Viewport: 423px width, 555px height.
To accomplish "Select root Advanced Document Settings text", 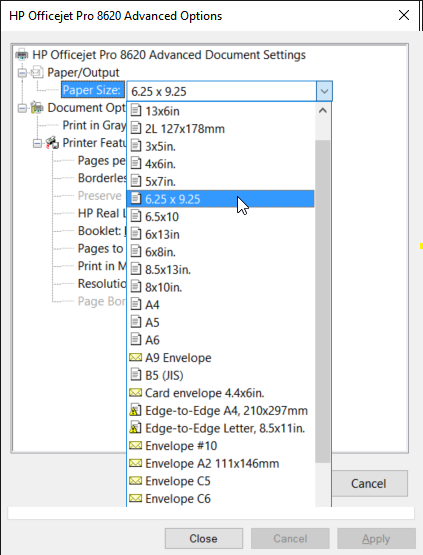I will click(x=169, y=55).
